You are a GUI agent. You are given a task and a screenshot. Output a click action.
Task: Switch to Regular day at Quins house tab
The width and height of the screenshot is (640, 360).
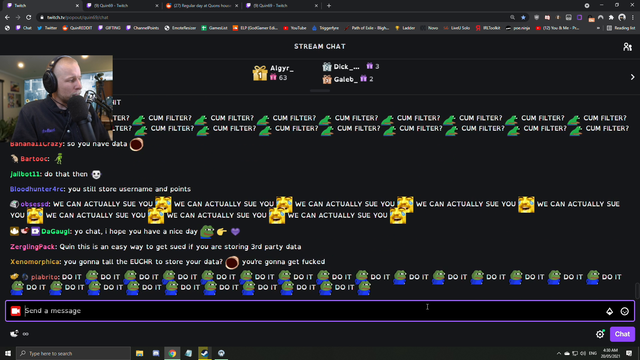[202, 6]
